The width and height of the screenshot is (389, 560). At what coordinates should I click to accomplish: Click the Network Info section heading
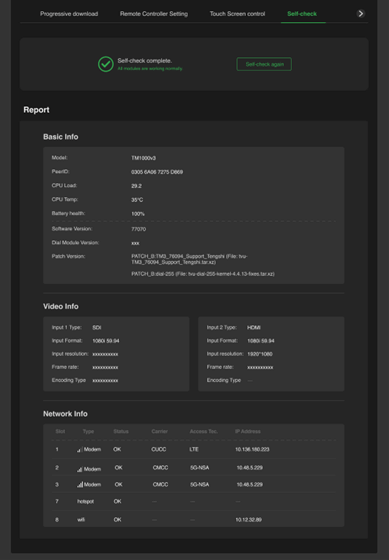[x=65, y=414]
